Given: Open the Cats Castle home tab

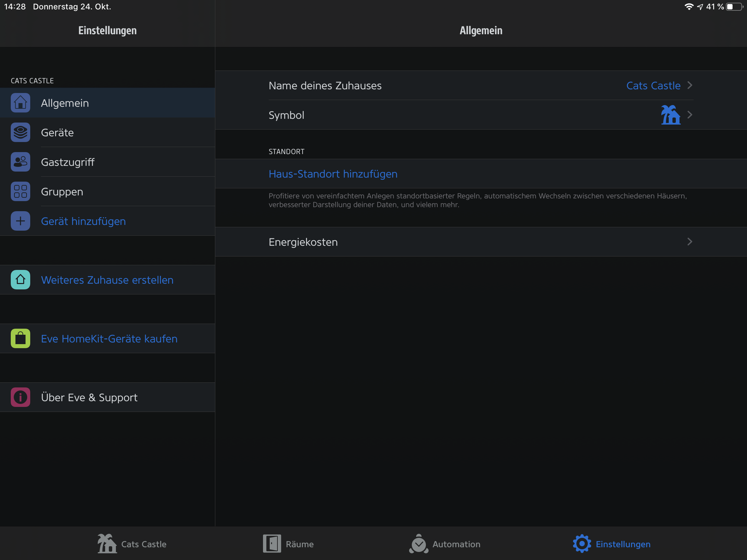Looking at the screenshot, I should (132, 544).
